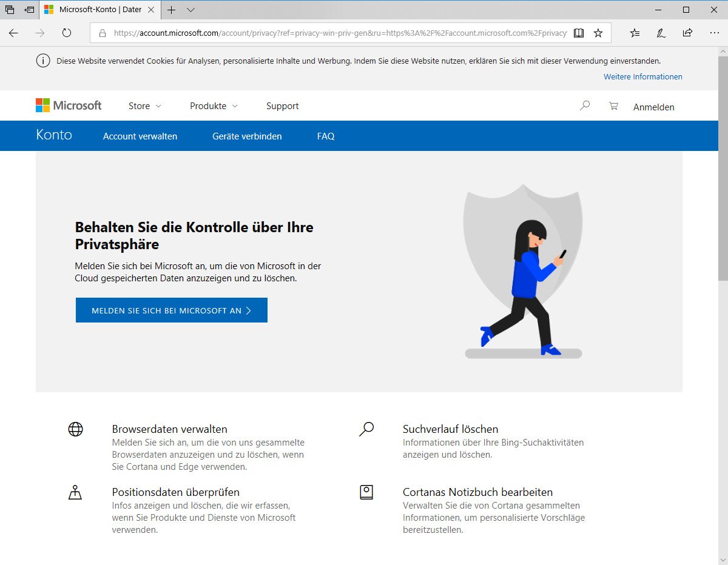Open the Browserdaten verwalten link
Screen dimensions: 728x565
170,429
